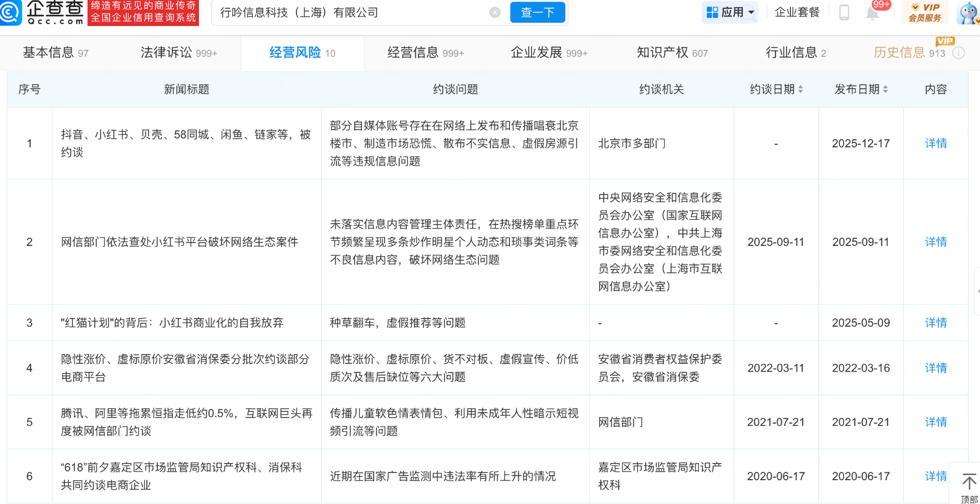
Task: Click the company name search field
Action: pyautogui.click(x=352, y=12)
